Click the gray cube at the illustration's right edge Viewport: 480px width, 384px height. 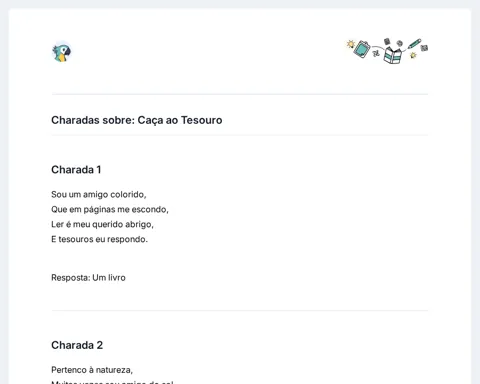tap(424, 48)
